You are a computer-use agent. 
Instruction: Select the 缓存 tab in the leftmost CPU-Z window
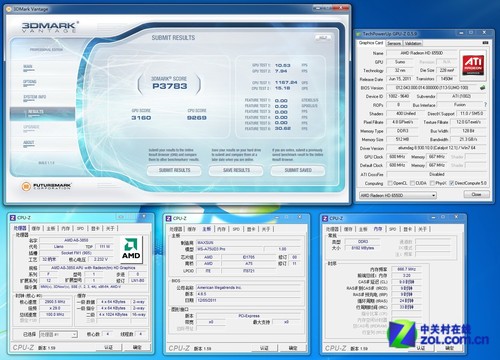click(x=36, y=228)
